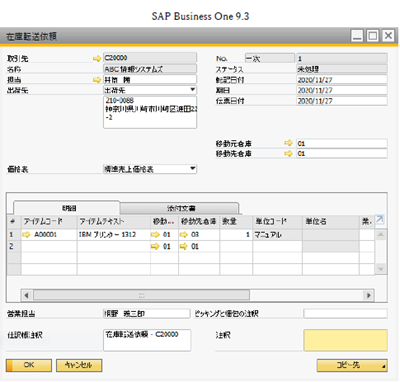
Task: Select the マニュアル unit code cell
Action: click(277, 235)
